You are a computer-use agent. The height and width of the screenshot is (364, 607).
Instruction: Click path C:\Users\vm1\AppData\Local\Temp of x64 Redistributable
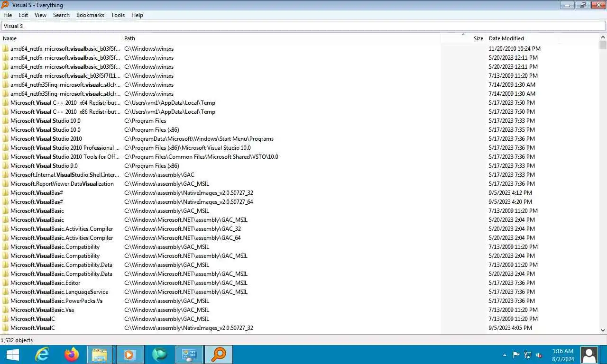pyautogui.click(x=170, y=103)
